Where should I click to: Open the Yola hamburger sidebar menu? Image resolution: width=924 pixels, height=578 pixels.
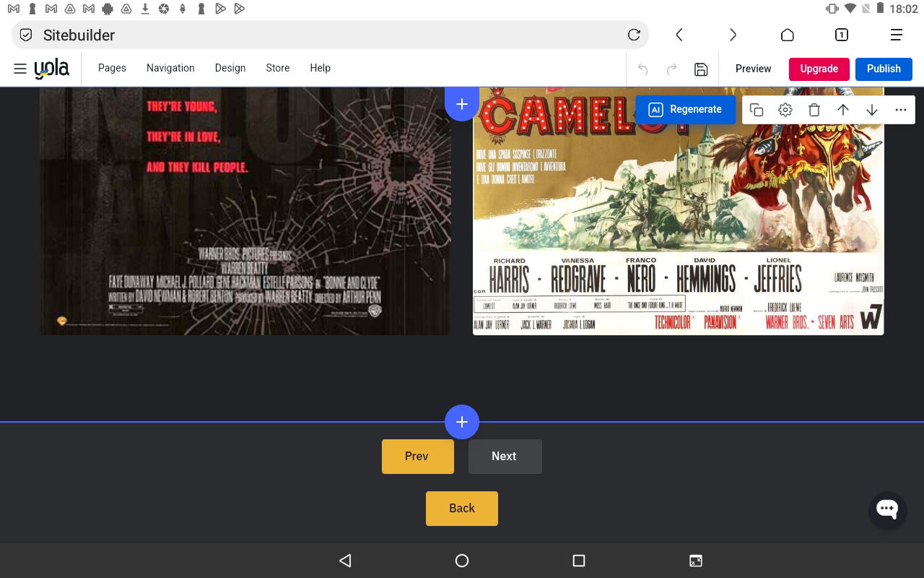(20, 69)
